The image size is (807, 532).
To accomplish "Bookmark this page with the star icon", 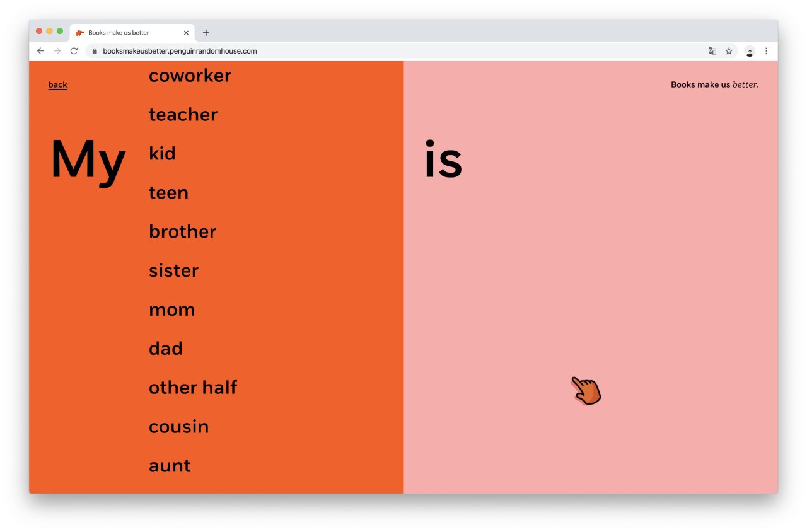I will [729, 51].
